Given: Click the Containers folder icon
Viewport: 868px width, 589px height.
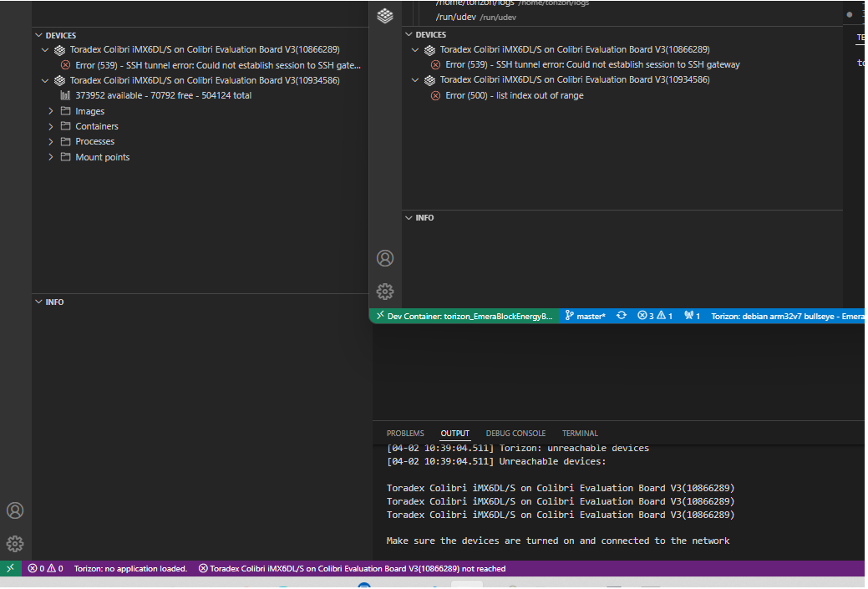Looking at the screenshot, I should (x=65, y=126).
